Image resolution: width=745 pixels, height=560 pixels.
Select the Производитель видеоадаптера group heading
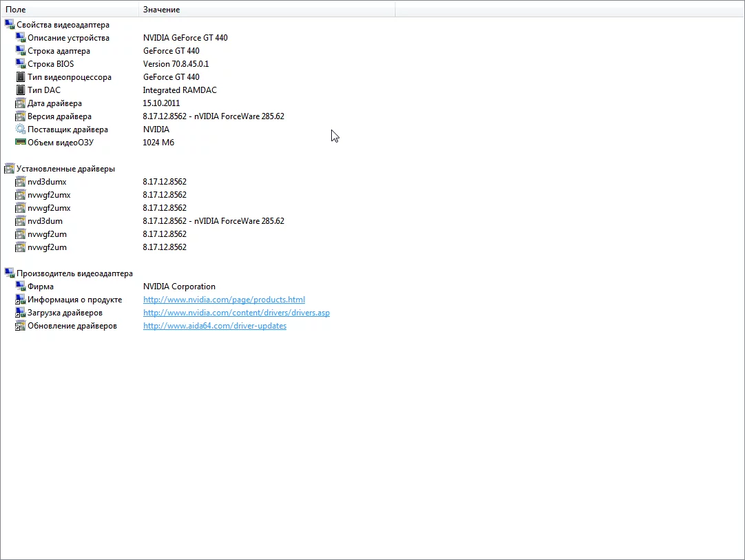pos(74,273)
